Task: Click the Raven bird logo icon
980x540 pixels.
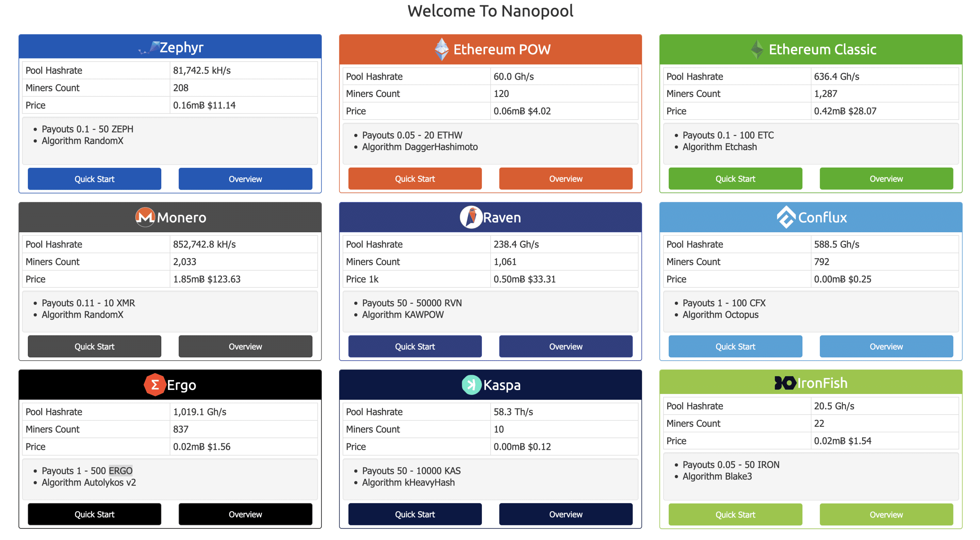Action: [x=471, y=217]
